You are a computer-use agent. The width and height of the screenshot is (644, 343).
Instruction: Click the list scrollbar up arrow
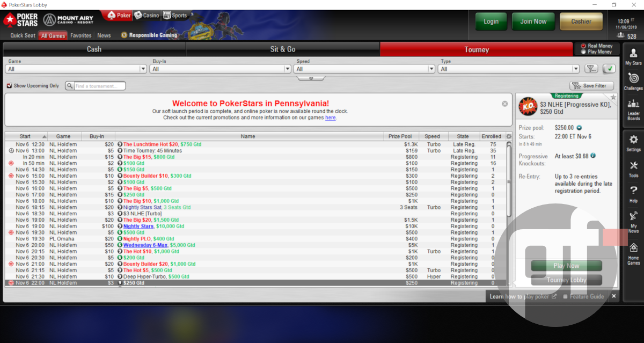509,143
